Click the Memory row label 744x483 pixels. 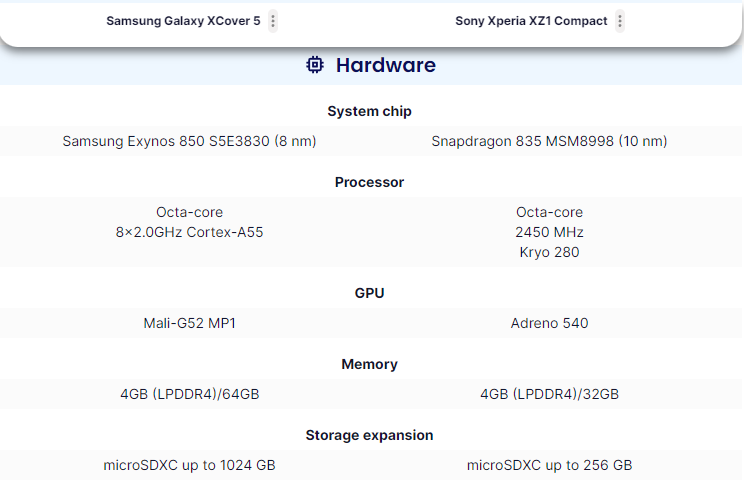[x=369, y=364]
